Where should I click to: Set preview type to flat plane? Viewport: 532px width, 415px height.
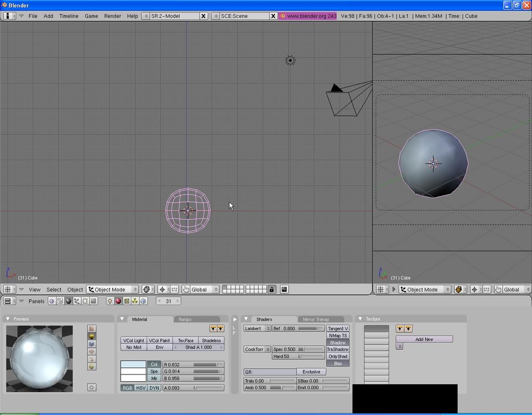91,328
